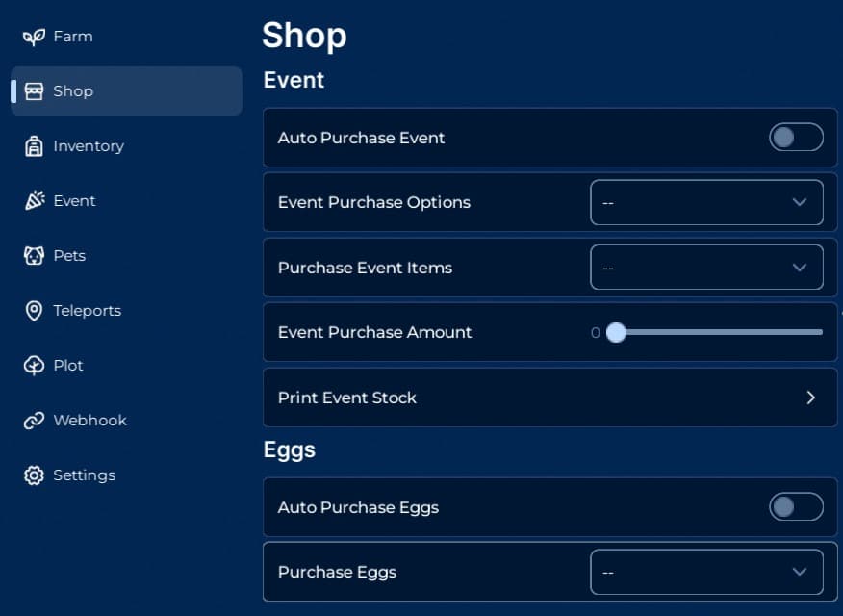
Task: Open the Purchase Eggs dropdown
Action: [x=706, y=572]
